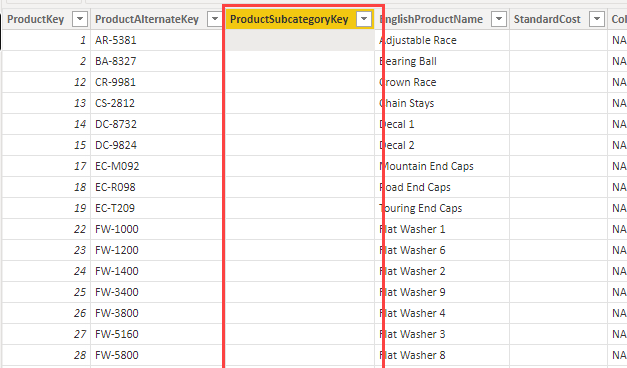Open the EnglishProductName column filter dropdown
Screen dimensions: 627x368
coord(499,19)
